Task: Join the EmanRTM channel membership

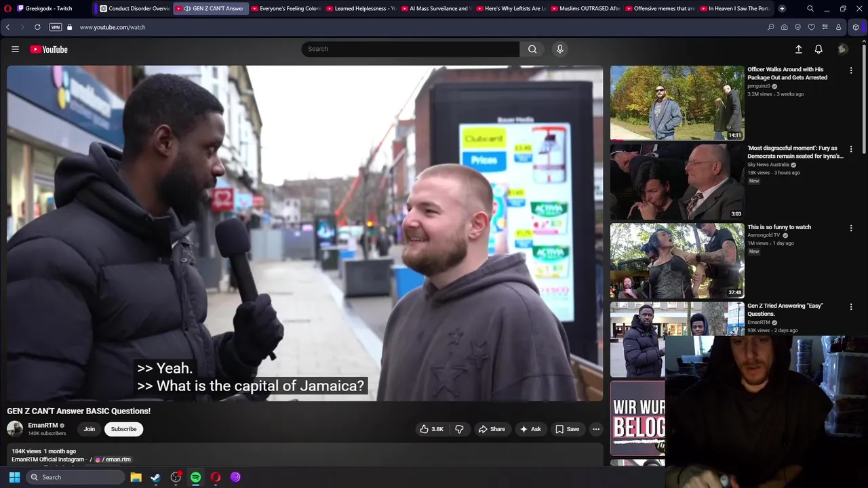Action: (x=89, y=429)
